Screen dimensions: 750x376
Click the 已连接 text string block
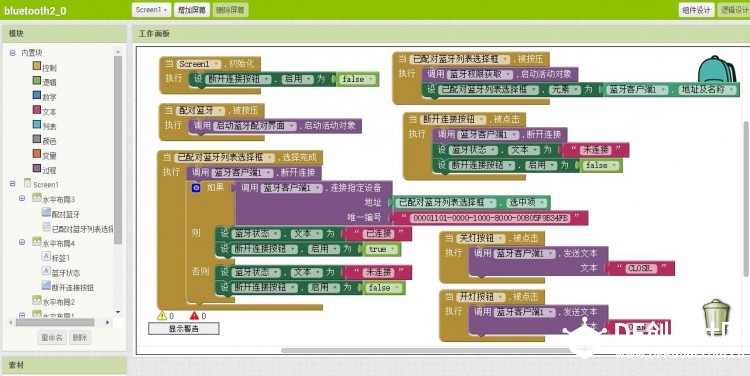coord(378,233)
